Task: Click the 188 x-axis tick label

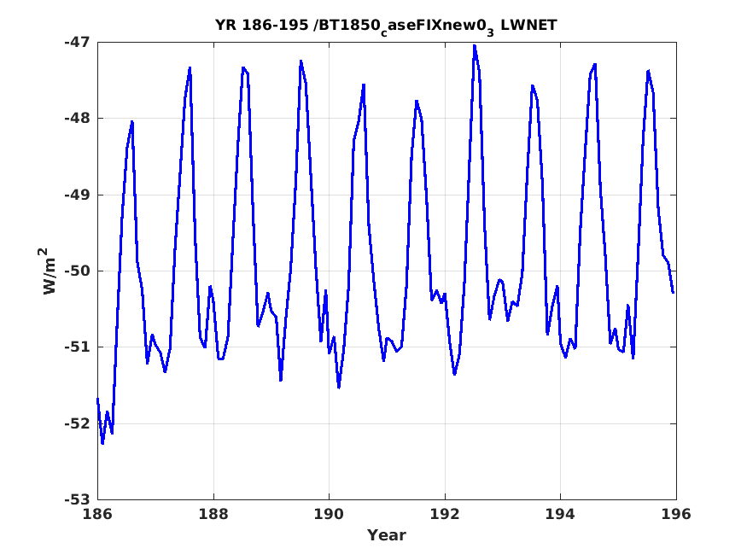Action: [x=213, y=514]
